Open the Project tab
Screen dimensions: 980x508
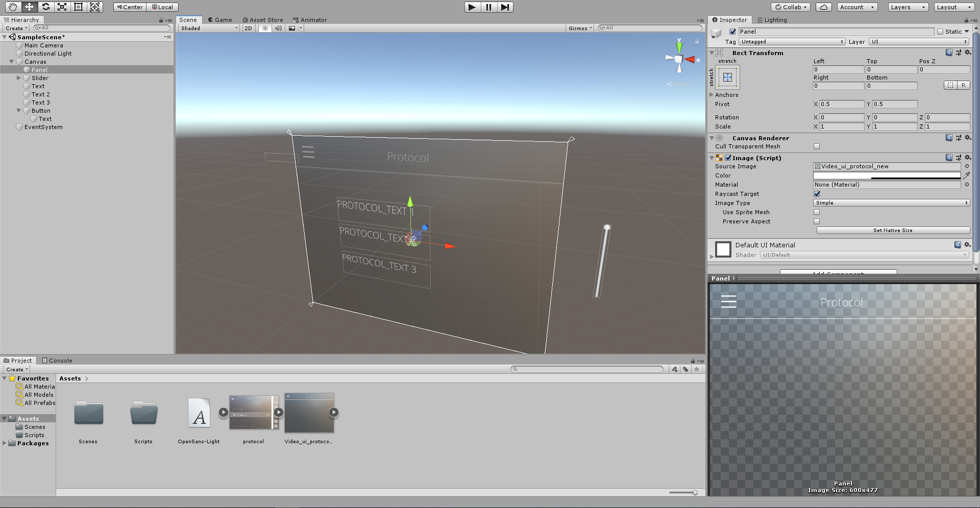18,361
